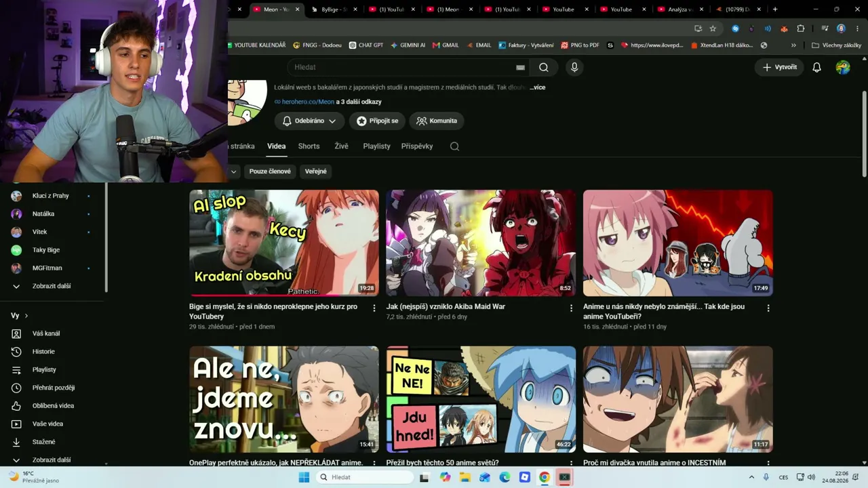Open a new browser tab
Viewport: 868px width, 488px height.
[x=775, y=9]
